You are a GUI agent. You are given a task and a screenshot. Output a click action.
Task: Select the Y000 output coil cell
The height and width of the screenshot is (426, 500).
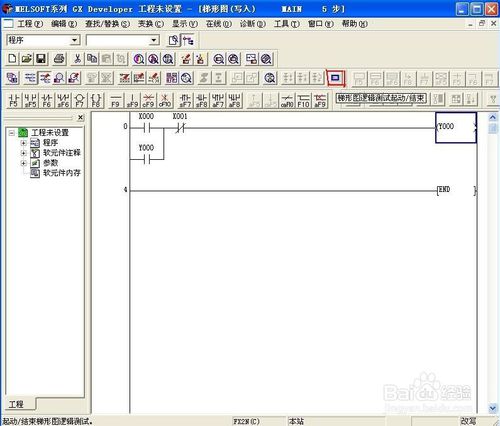tap(456, 128)
